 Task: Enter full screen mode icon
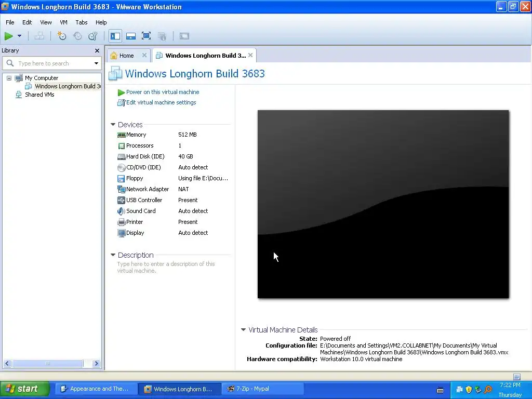coord(146,36)
